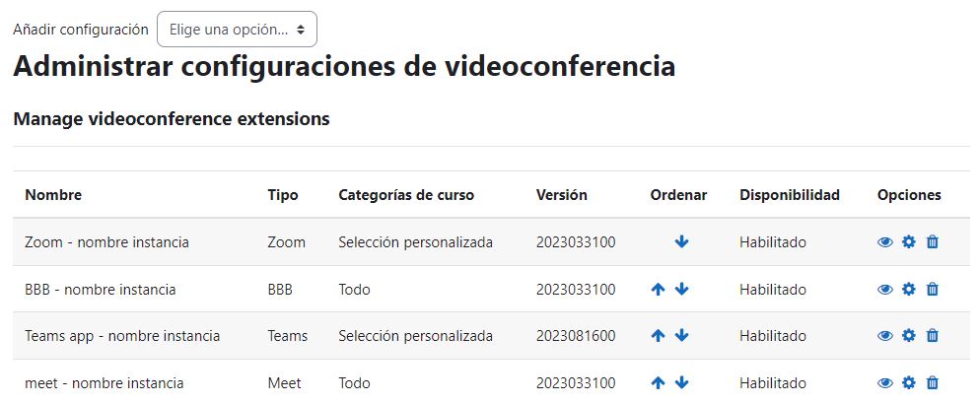The image size is (980, 403).
Task: Open settings gear for Zoom instance
Action: pyautogui.click(x=909, y=241)
